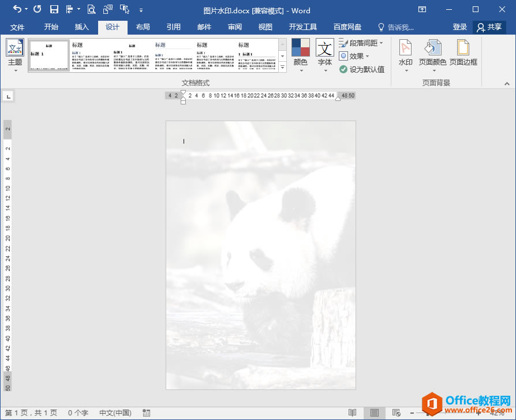Collapse the ribbon with the chevron

tap(507, 84)
